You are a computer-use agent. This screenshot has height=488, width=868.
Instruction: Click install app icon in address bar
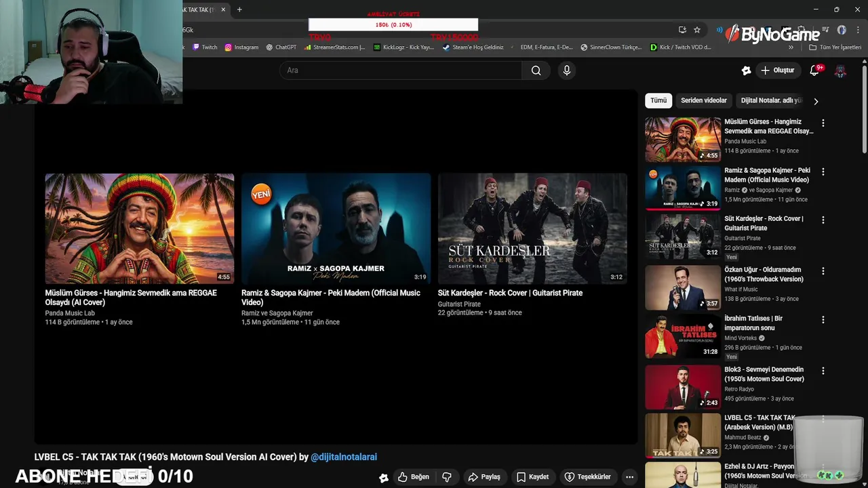682,30
